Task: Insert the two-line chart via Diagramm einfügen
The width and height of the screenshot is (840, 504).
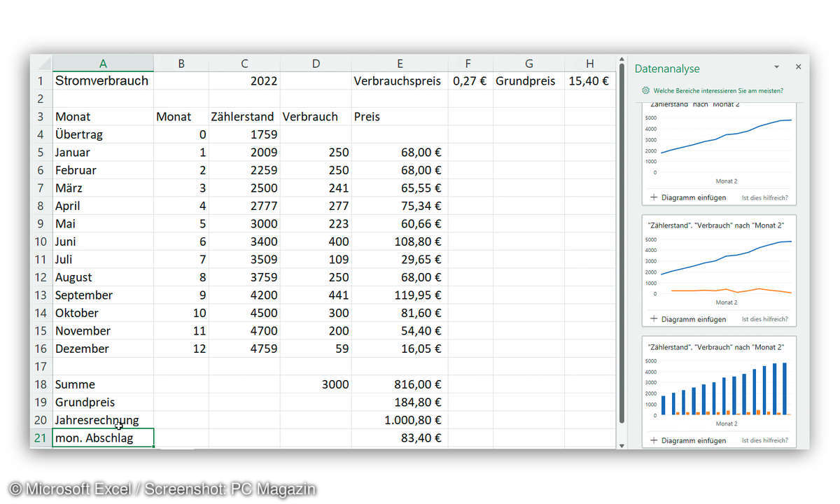Action: coord(688,319)
